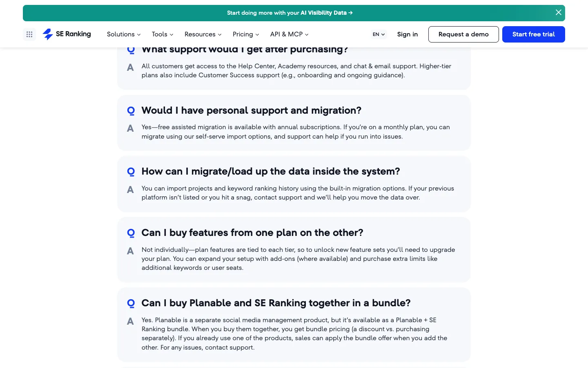Select the 'Can I buy features' question heading
Viewport: 588px width, 368px height.
pyautogui.click(x=252, y=233)
